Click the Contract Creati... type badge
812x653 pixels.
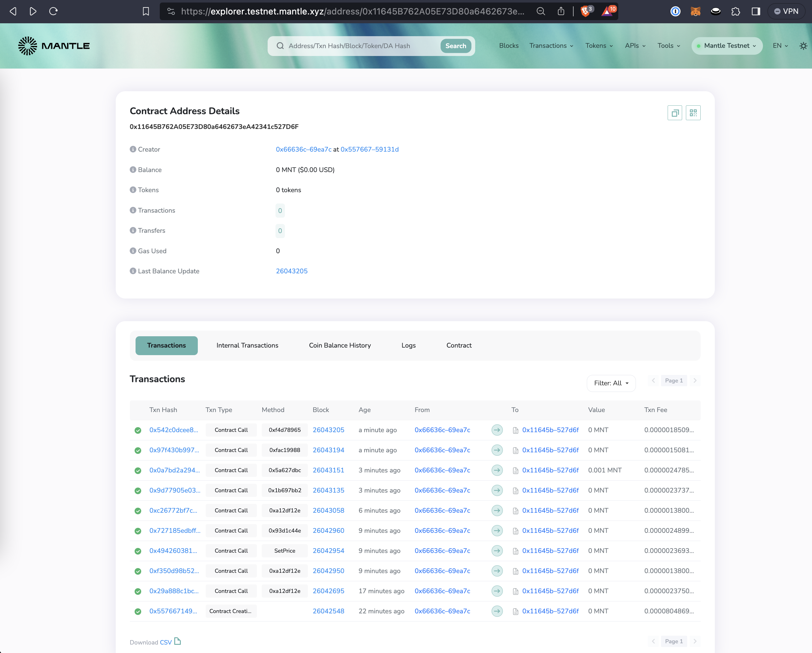pyautogui.click(x=231, y=611)
